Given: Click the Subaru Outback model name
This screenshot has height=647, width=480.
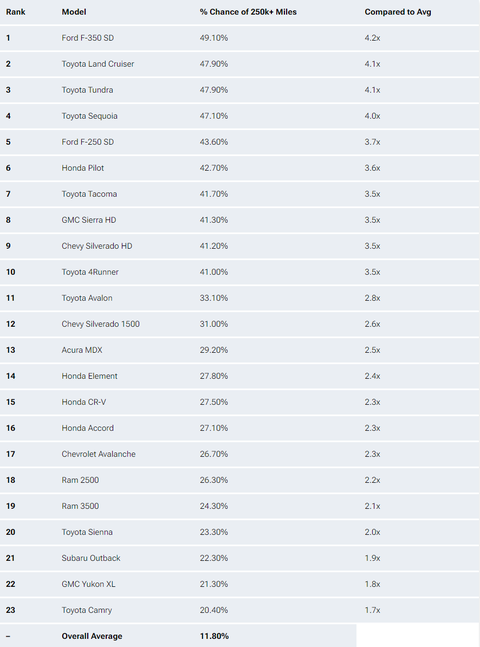Looking at the screenshot, I should tap(91, 558).
